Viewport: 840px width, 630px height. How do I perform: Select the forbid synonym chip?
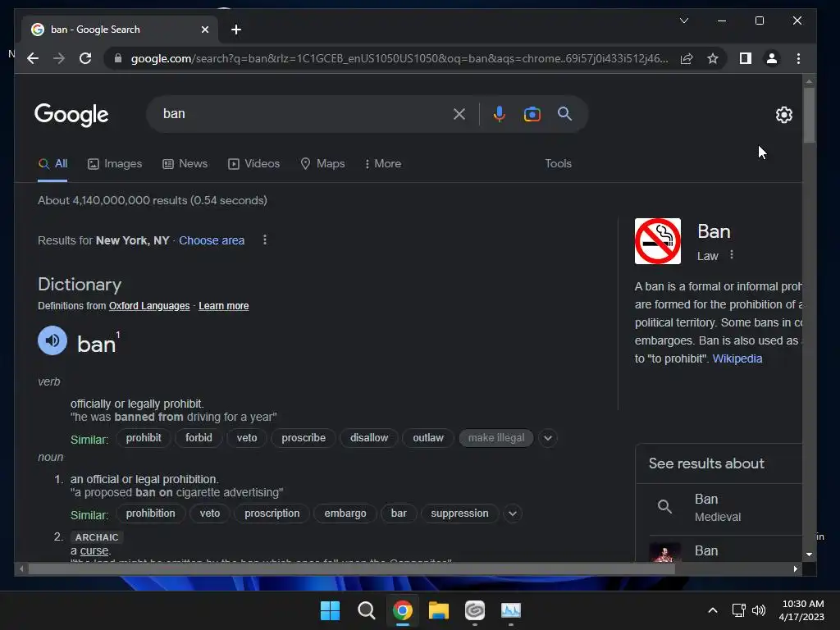click(199, 438)
